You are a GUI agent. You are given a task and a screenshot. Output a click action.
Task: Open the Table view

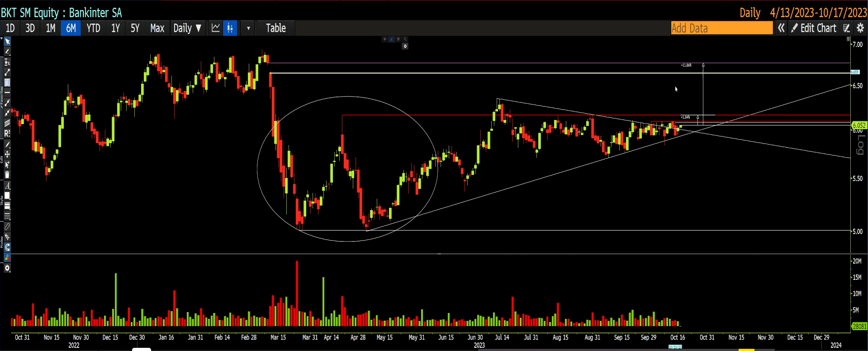click(x=275, y=28)
